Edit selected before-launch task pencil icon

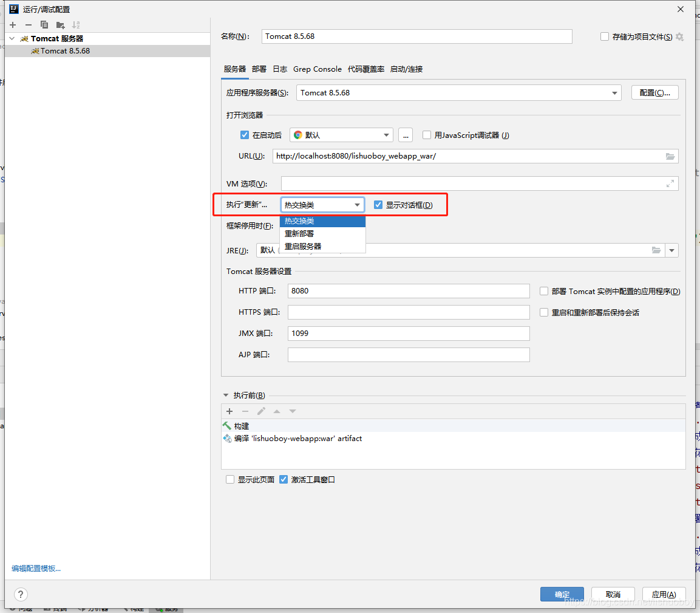click(261, 411)
